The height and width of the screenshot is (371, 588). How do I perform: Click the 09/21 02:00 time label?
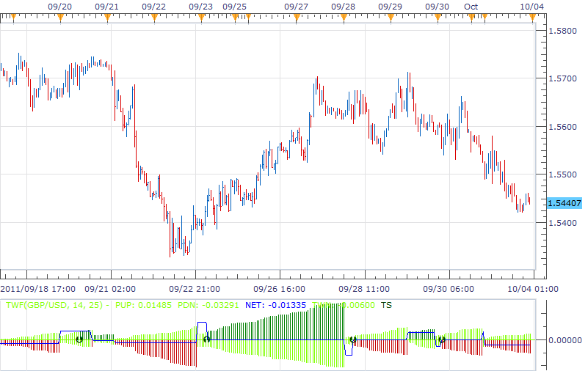(110, 289)
